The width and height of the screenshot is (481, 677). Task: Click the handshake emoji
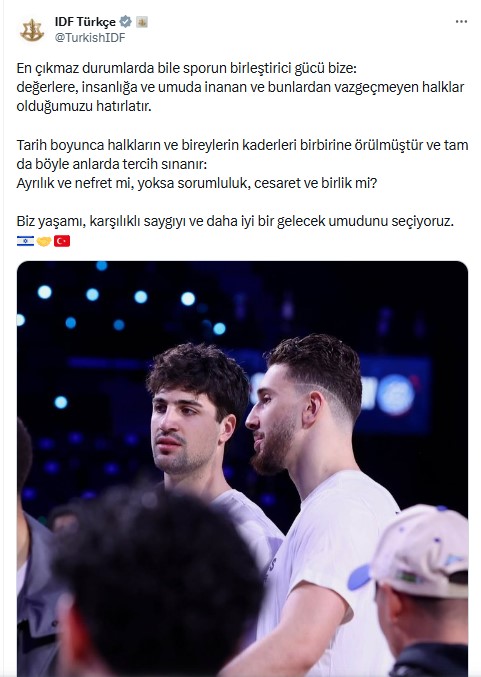44,241
